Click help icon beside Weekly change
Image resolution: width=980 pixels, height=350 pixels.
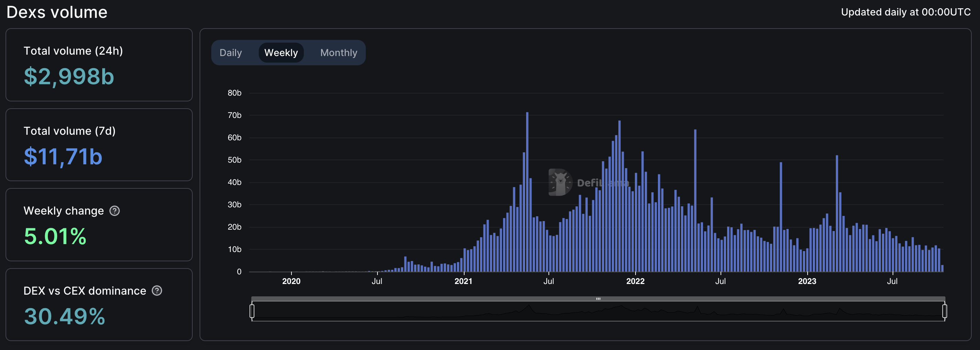coord(115,211)
